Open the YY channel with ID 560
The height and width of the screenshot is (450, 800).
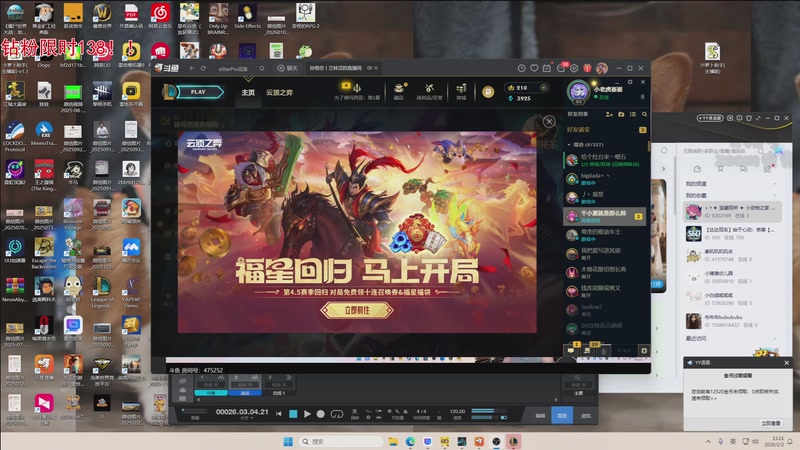732,234
